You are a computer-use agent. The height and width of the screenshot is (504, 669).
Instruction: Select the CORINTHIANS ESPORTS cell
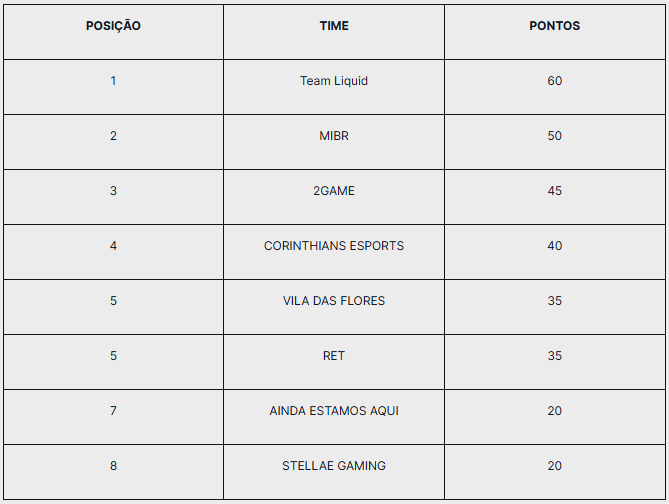[334, 246]
